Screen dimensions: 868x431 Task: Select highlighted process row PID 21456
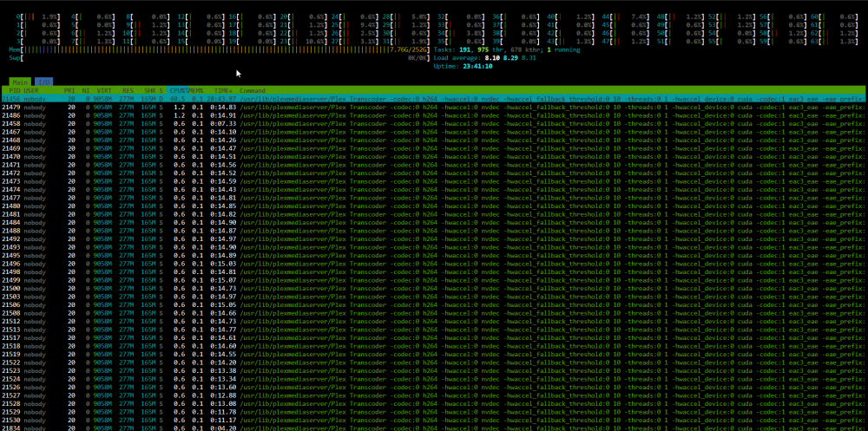434,99
